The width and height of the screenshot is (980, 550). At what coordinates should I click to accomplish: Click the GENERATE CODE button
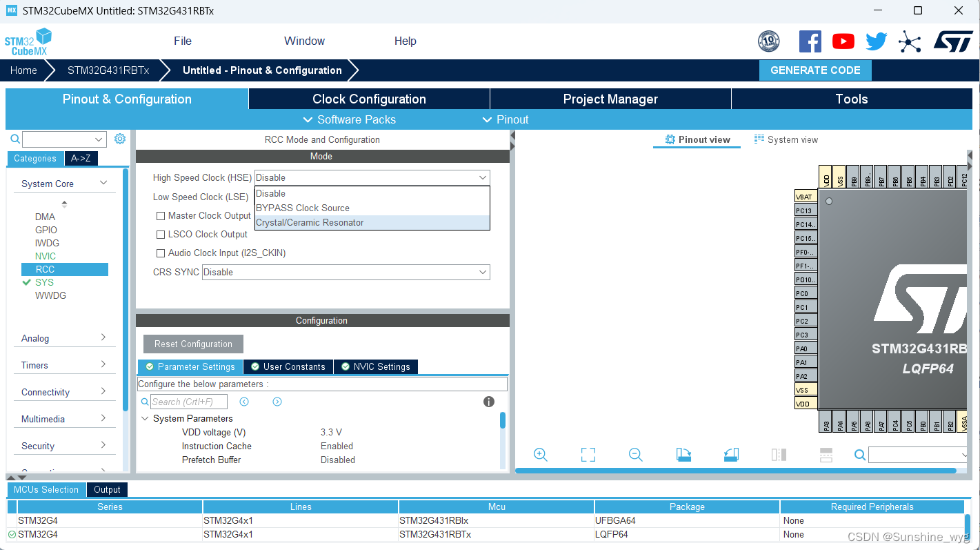pyautogui.click(x=815, y=70)
